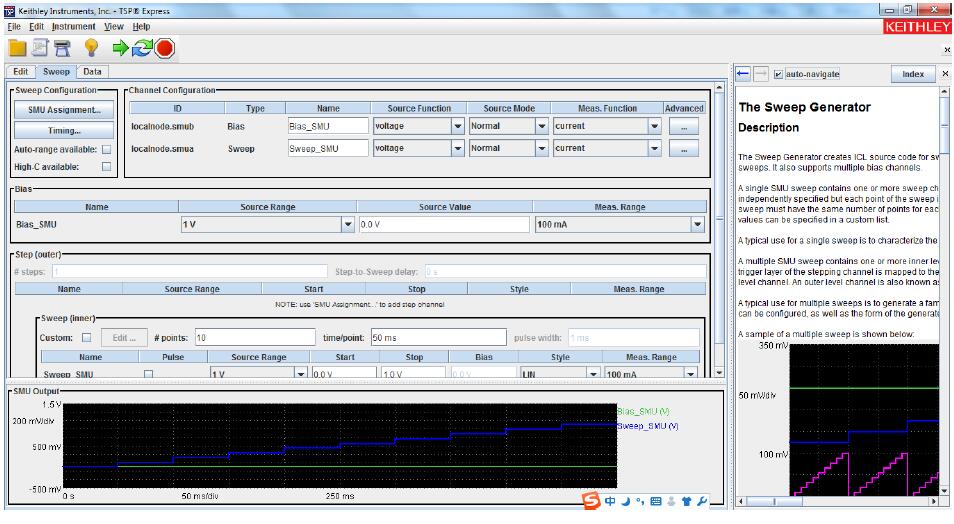Image resolution: width=954 pixels, height=524 pixels.
Task: Open the Bias source range 1 V dropdown
Action: (x=348, y=225)
